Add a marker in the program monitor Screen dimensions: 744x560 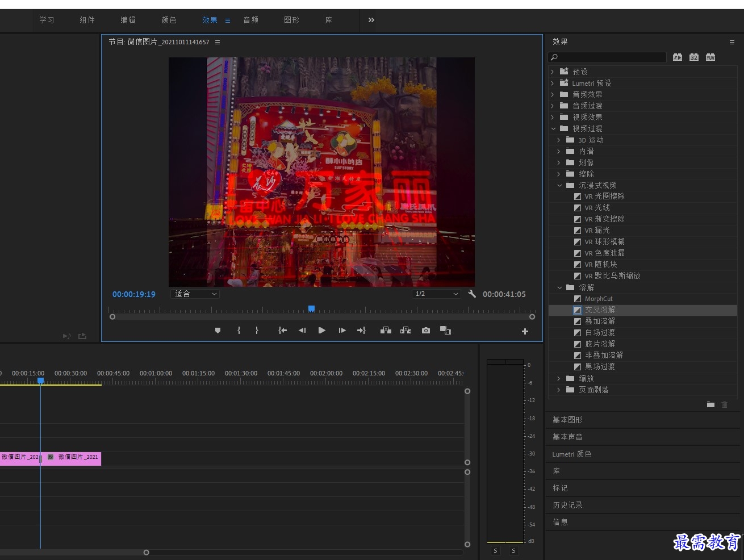(218, 331)
